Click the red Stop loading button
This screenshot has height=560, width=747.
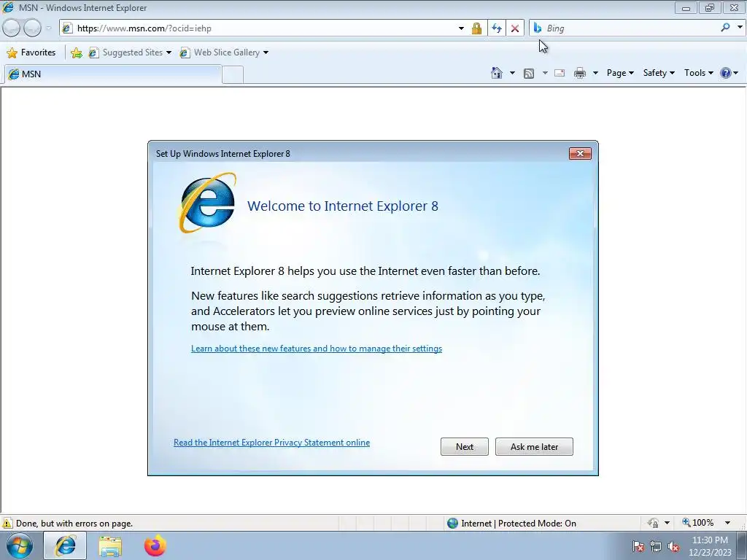tap(515, 28)
